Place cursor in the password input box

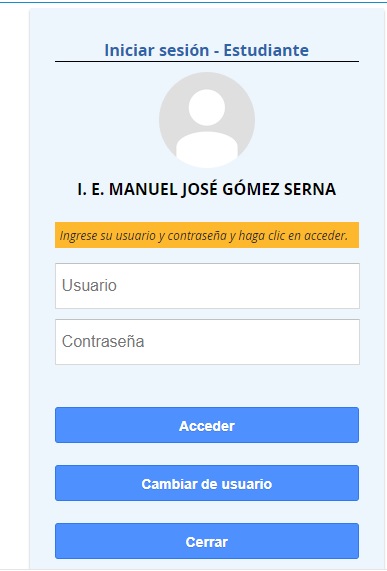[x=207, y=342]
